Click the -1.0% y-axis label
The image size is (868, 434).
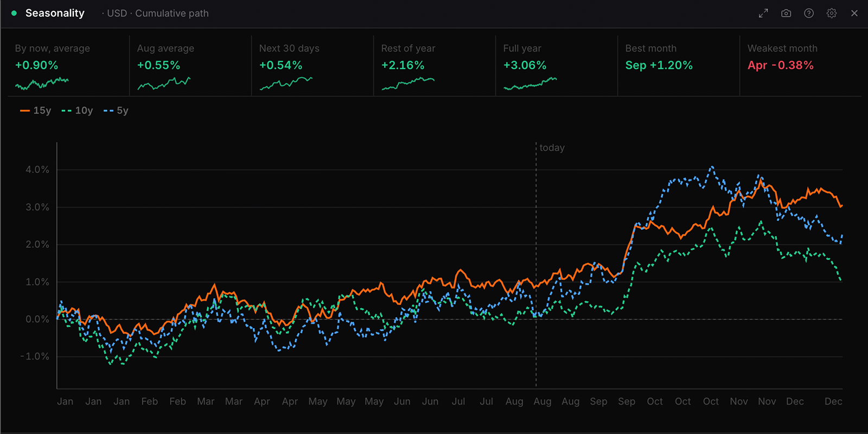tap(35, 356)
